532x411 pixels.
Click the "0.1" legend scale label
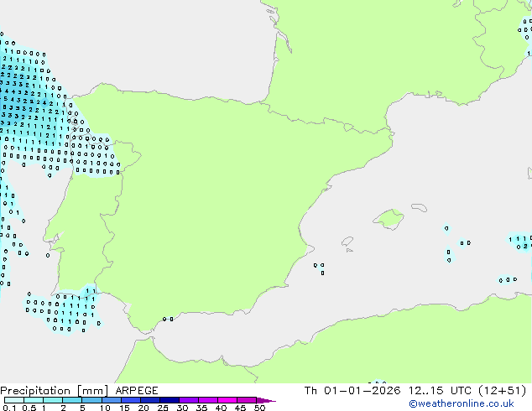[8, 408]
